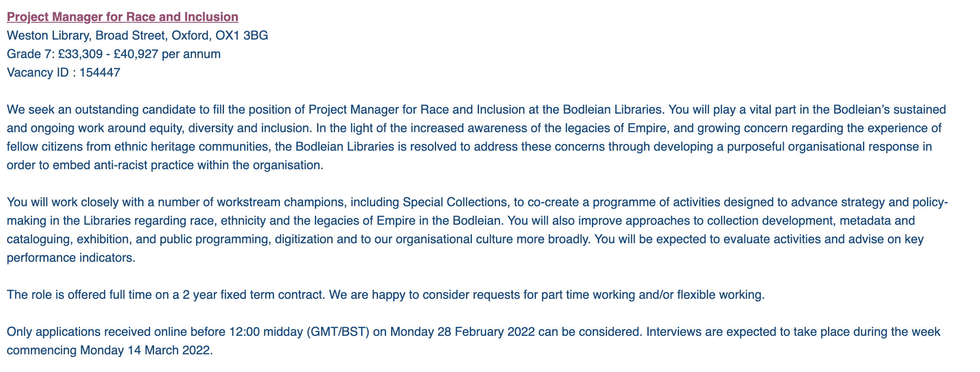Click the Weston Library address line

click(x=137, y=35)
